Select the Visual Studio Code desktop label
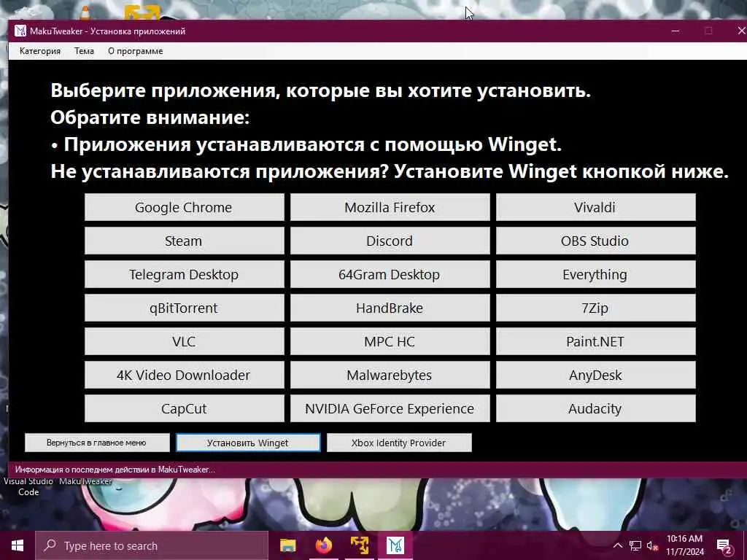This screenshot has height=560, width=747. 28,486
